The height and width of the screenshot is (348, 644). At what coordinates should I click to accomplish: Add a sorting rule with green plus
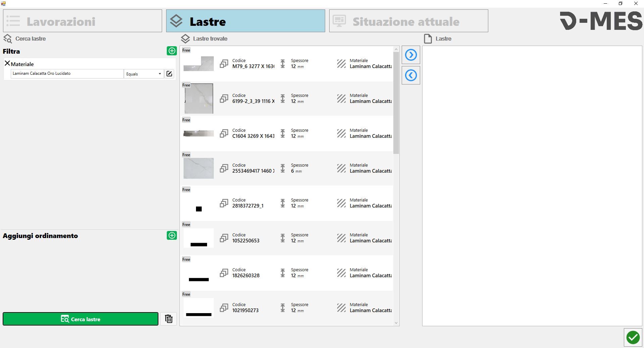tap(172, 235)
